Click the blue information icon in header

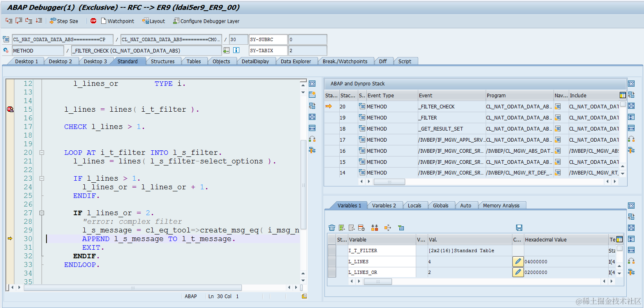coord(236,51)
